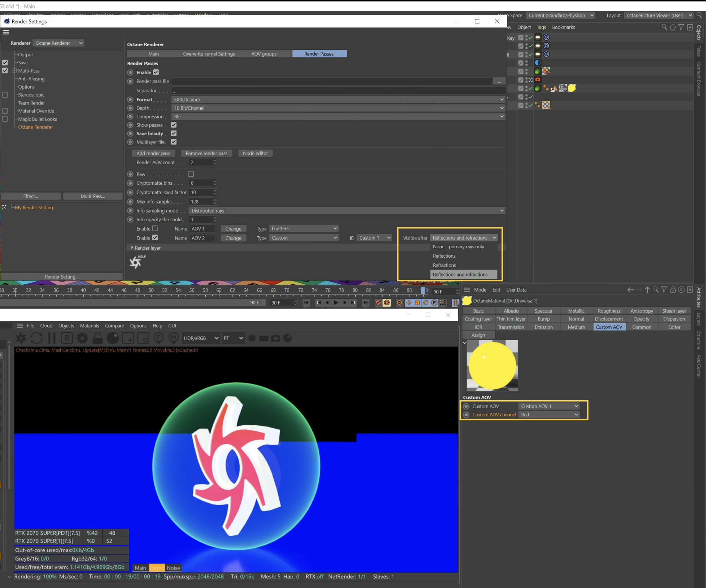The image size is (706, 588).
Task: Click the restart render refresh icon
Action: click(x=36, y=338)
